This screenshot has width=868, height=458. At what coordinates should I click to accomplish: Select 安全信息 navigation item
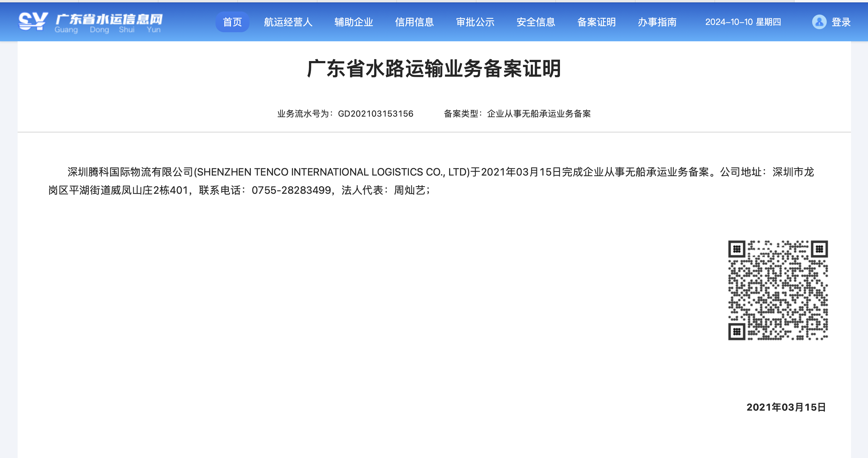click(536, 22)
